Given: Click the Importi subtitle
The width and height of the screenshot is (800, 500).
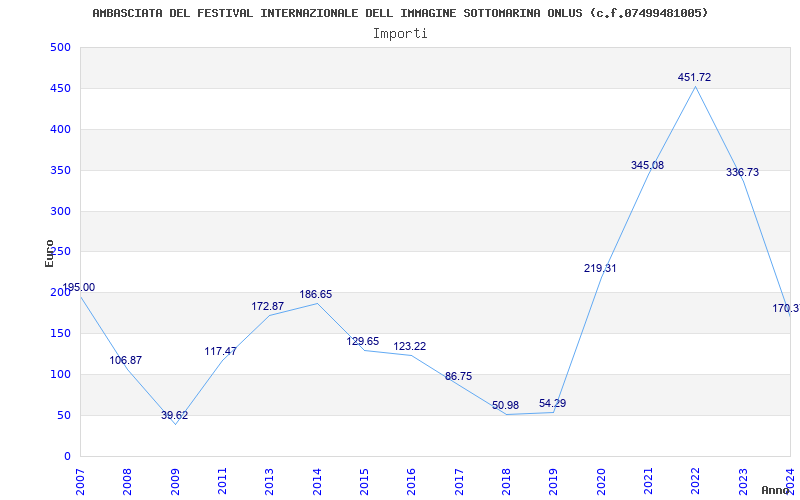Looking at the screenshot, I should pos(400,34).
